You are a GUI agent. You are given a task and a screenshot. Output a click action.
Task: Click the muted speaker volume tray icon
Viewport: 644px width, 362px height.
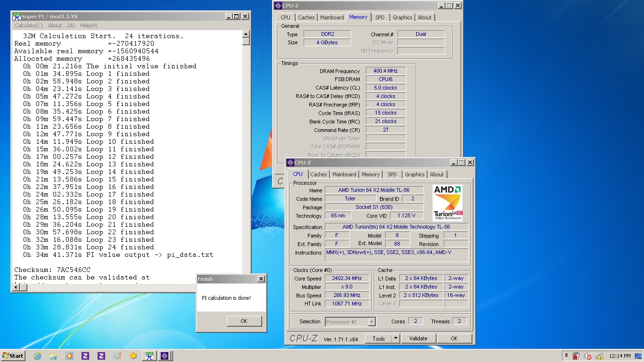(587, 356)
